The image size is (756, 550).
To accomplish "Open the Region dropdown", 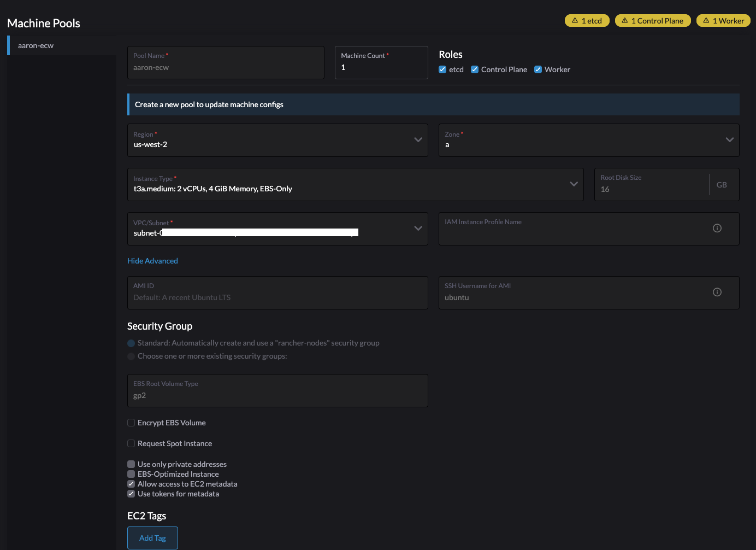I will tap(418, 140).
